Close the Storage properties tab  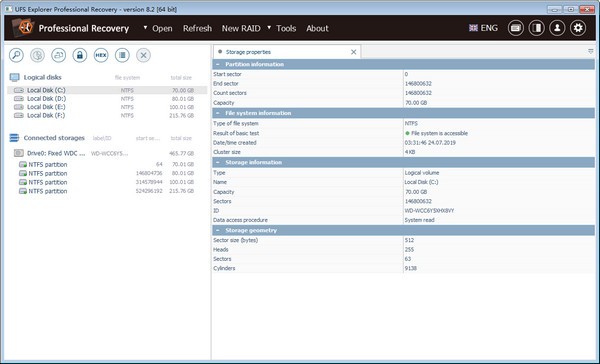pyautogui.click(x=354, y=52)
